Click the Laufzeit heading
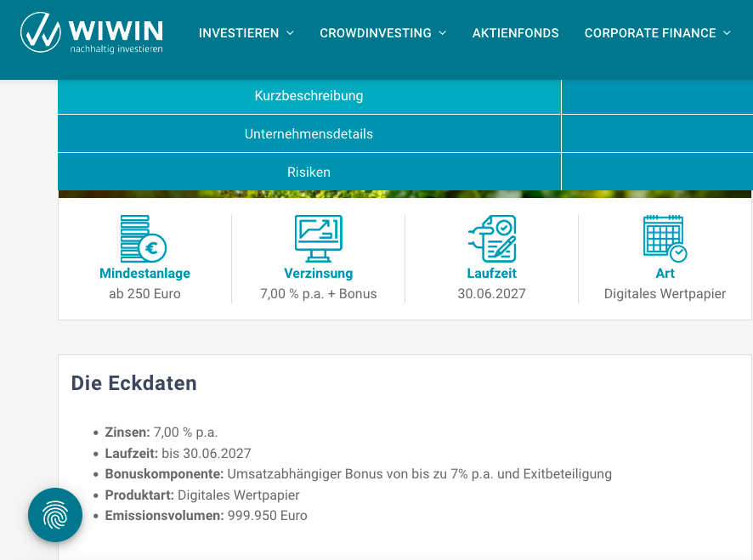Screen dimensions: 753x560 492,274
